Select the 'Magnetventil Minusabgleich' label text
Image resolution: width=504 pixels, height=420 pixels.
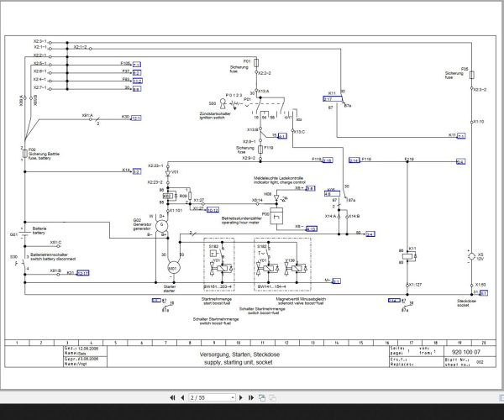click(301, 299)
